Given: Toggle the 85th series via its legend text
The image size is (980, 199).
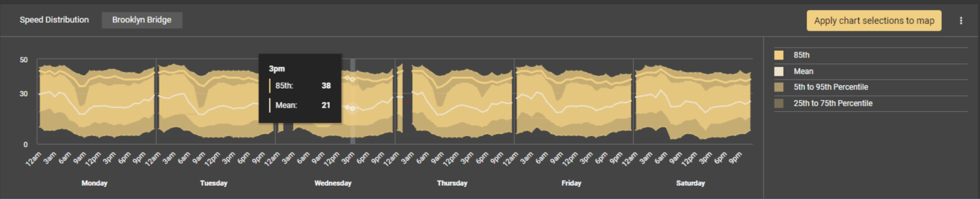Looking at the screenshot, I should [x=801, y=55].
